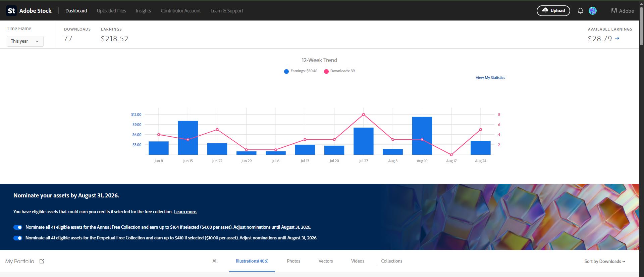Click the Adobe Stock St logo icon
This screenshot has width=644, height=277.
click(11, 11)
